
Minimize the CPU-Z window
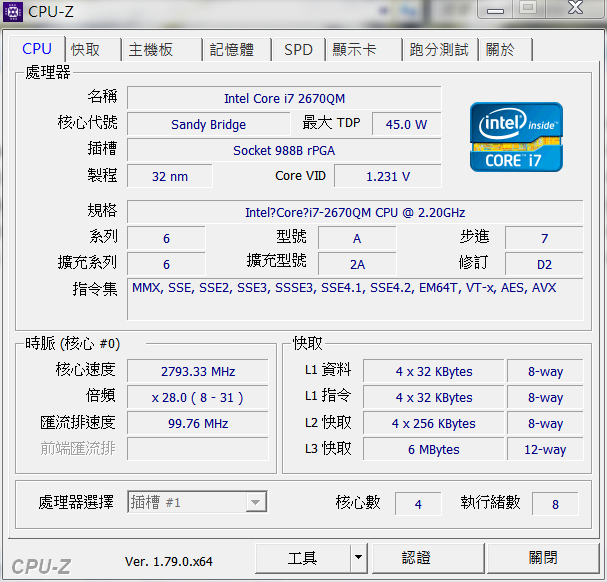495,9
